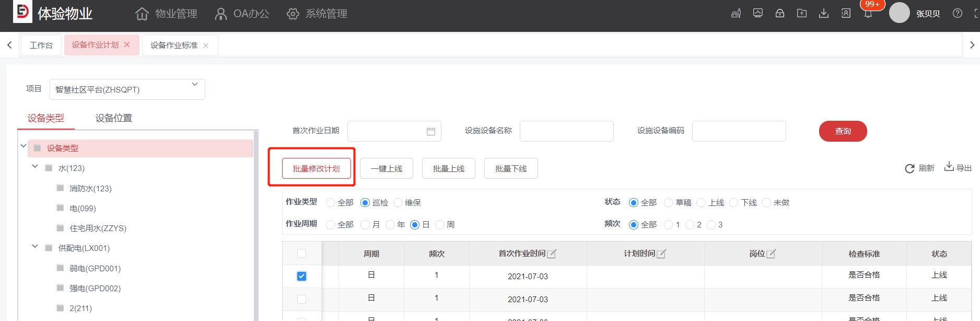980x321 pixels.
Task: Open OA办公 menu
Action: (242, 14)
